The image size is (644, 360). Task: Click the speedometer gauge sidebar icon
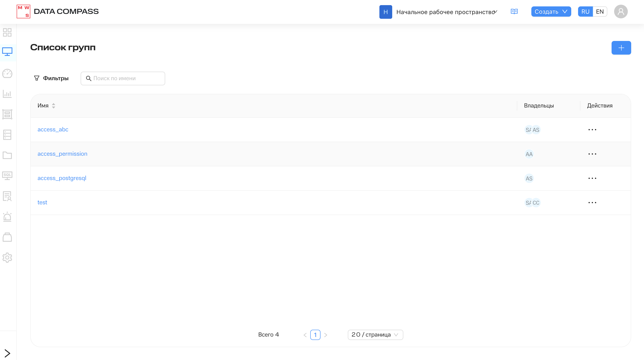pyautogui.click(x=7, y=73)
